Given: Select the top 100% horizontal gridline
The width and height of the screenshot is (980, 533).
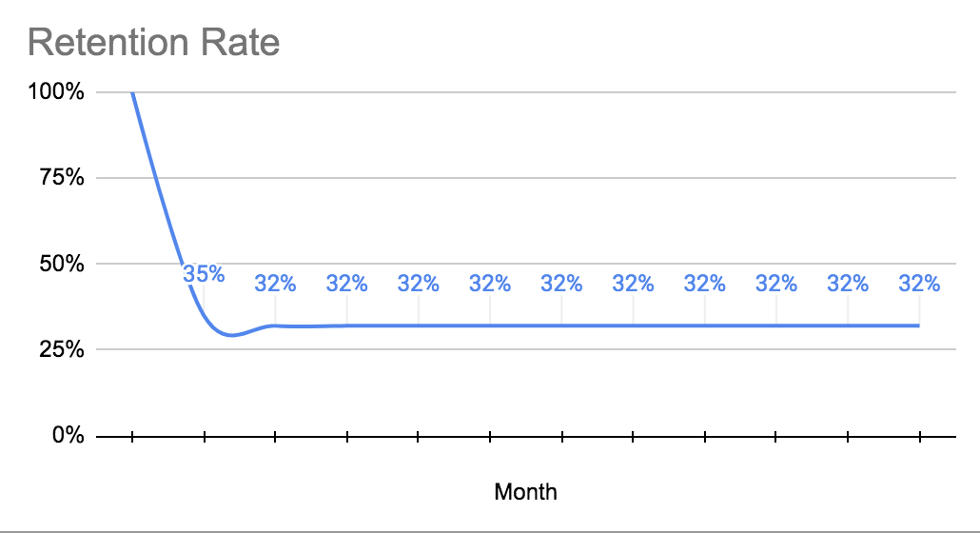Looking at the screenshot, I should 571,92.
